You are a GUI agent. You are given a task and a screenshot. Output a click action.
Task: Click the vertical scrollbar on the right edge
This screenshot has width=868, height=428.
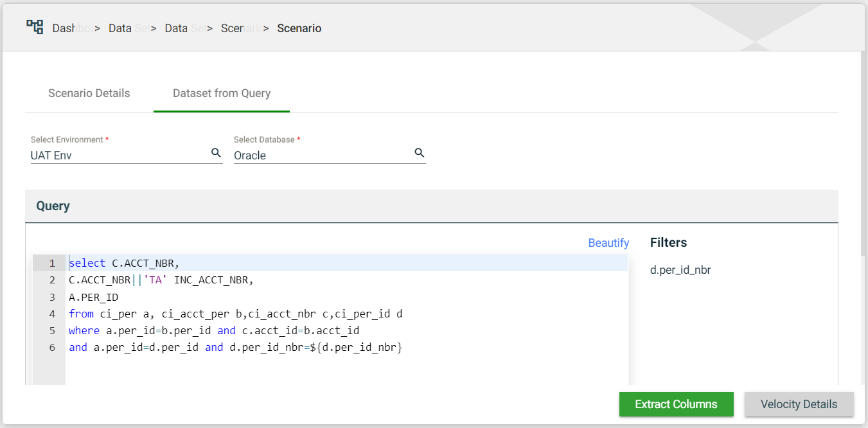tap(864, 154)
